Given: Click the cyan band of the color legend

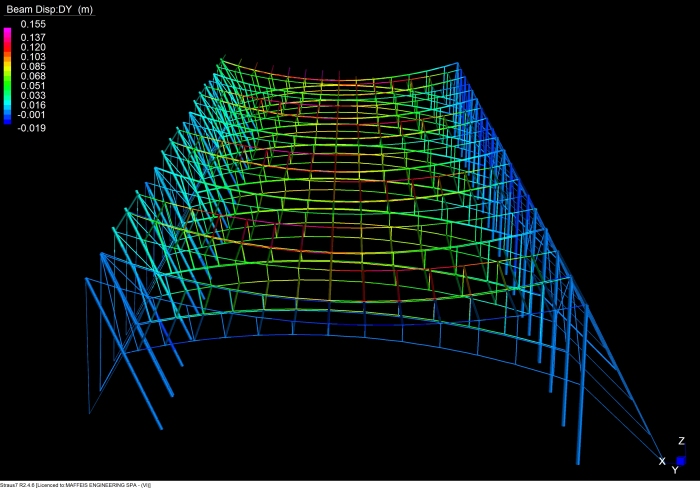Looking at the screenshot, I should tap(8, 100).
